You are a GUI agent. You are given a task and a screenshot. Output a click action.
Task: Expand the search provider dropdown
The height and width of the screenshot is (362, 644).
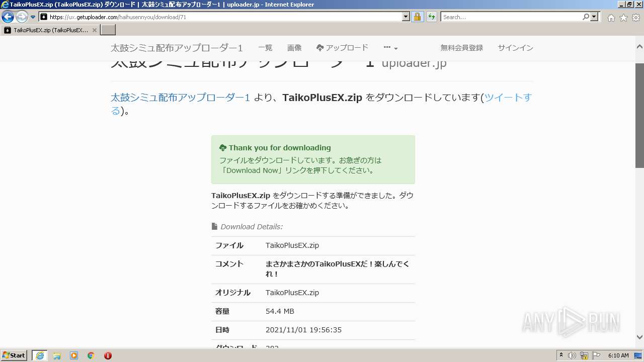pos(594,17)
